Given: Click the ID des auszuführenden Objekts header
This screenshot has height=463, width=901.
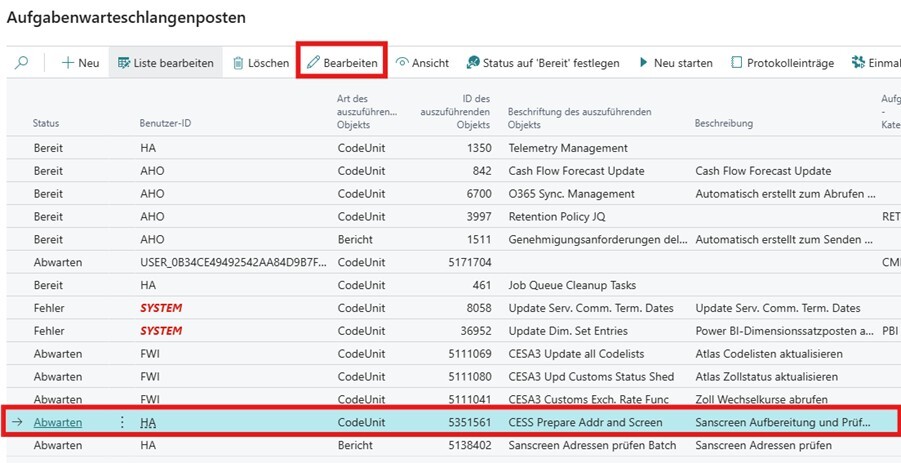Looking at the screenshot, I should click(456, 112).
